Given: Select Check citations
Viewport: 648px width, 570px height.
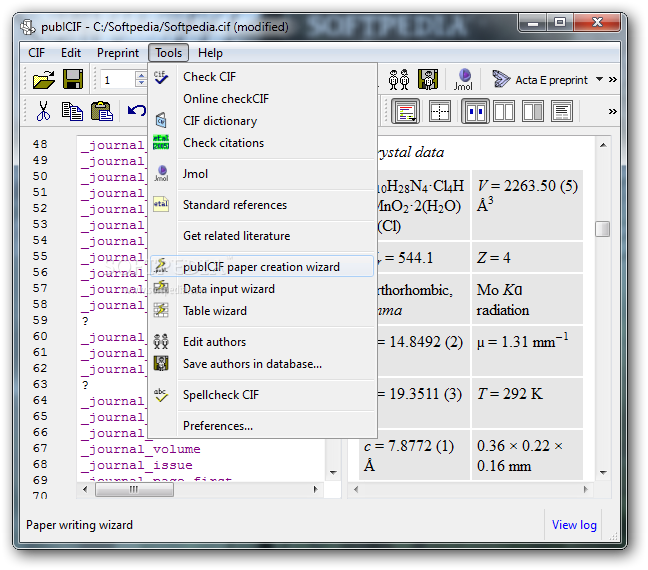Looking at the screenshot, I should 262,143.
